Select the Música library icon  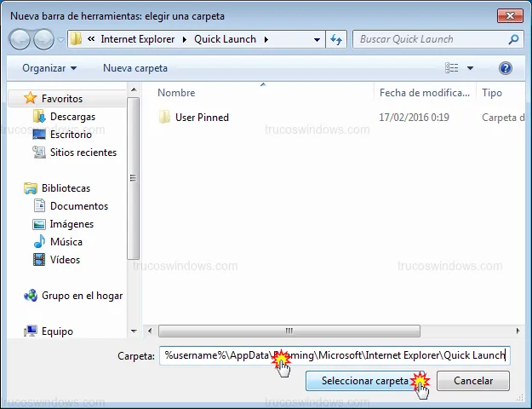click(38, 242)
